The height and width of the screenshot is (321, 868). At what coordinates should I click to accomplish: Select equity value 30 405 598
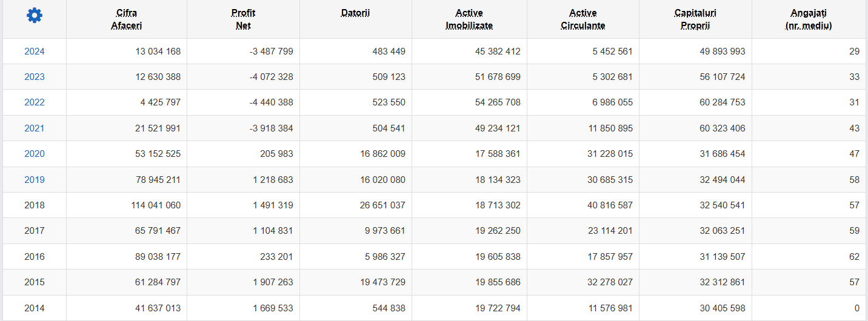[723, 308]
